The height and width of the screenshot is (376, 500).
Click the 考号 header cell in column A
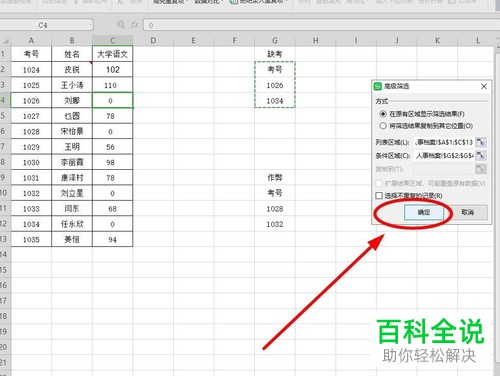click(x=31, y=54)
